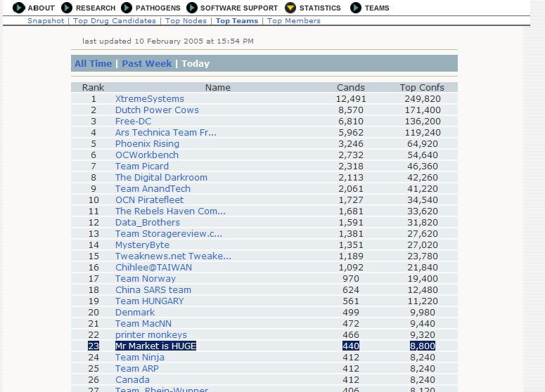This screenshot has height=392, width=545.
Task: Open the Team HUNGARY link
Action: [x=149, y=301]
